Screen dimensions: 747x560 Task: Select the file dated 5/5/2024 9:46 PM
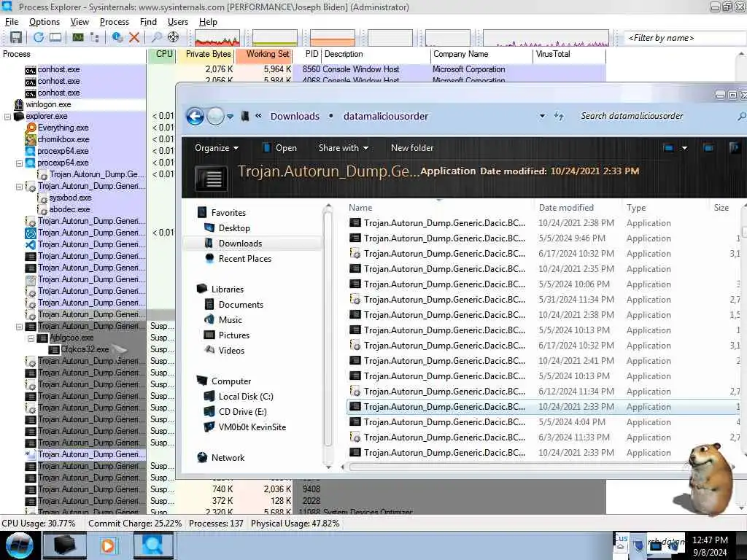(543, 238)
